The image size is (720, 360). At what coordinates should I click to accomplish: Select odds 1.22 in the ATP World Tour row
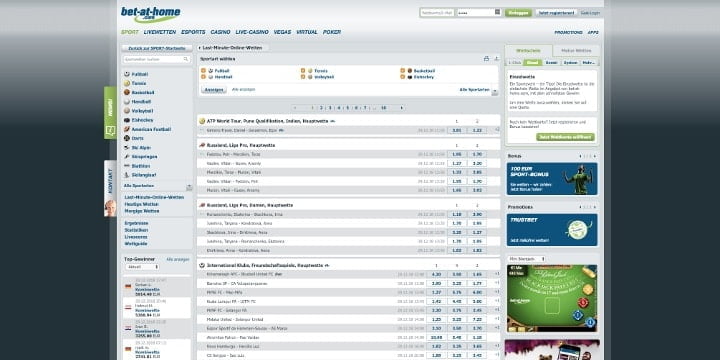477,130
